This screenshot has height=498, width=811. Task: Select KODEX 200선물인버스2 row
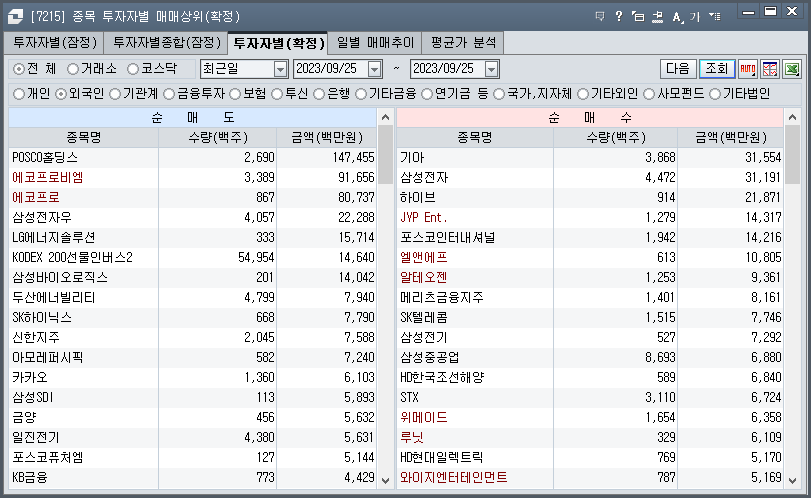click(x=192, y=258)
